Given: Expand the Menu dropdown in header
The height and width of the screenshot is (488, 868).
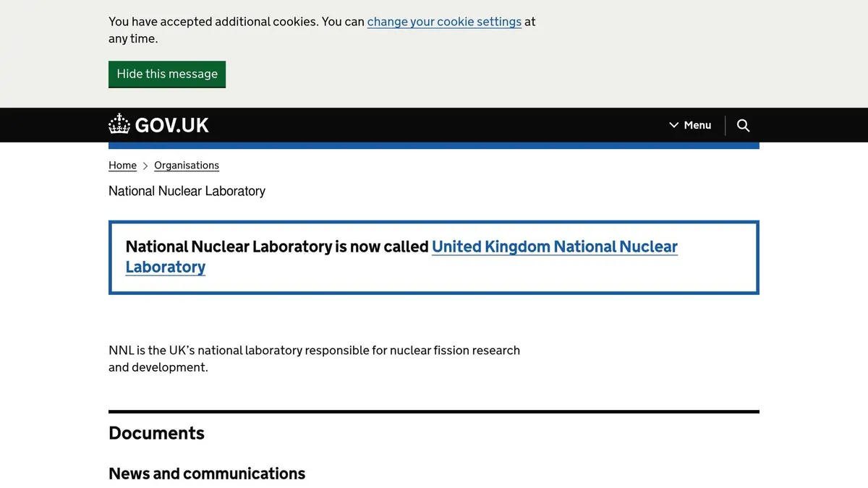Looking at the screenshot, I should pyautogui.click(x=690, y=125).
